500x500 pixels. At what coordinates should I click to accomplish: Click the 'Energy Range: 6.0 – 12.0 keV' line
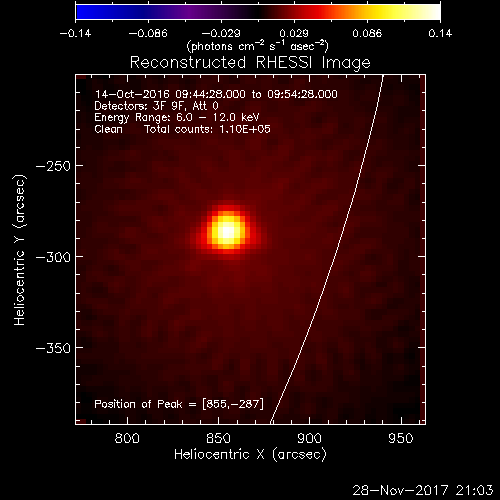tap(177, 117)
